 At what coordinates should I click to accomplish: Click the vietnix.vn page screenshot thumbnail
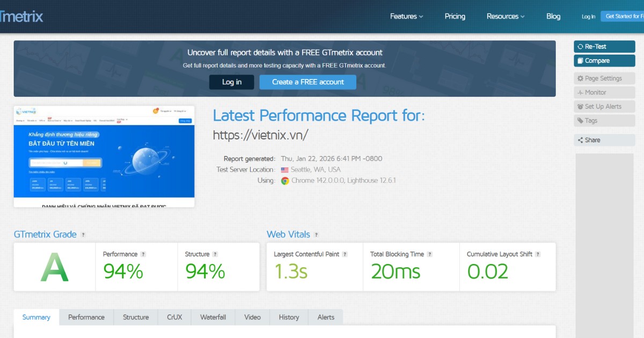104,156
